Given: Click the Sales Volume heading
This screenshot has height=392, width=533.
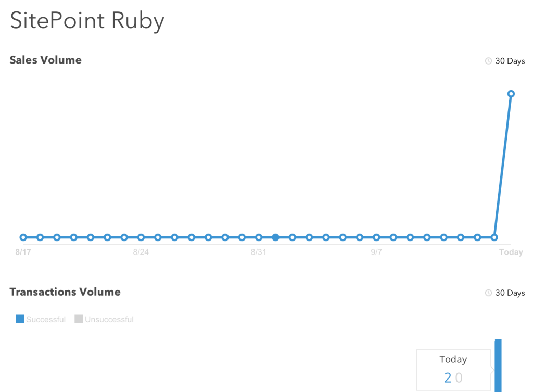Looking at the screenshot, I should point(46,60).
